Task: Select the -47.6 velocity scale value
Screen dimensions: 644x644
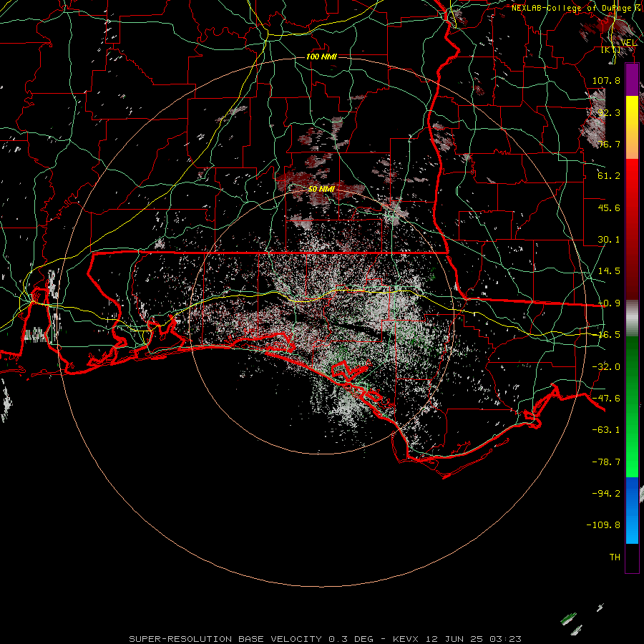Action: [606, 399]
